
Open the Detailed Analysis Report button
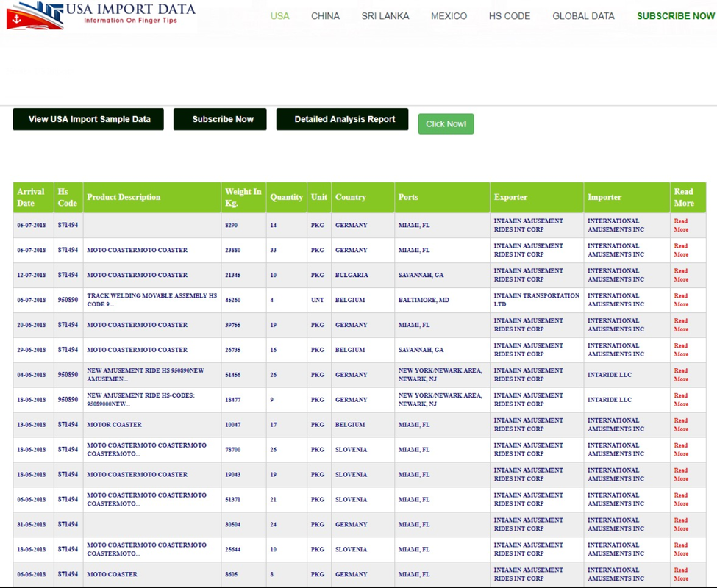pyautogui.click(x=342, y=119)
